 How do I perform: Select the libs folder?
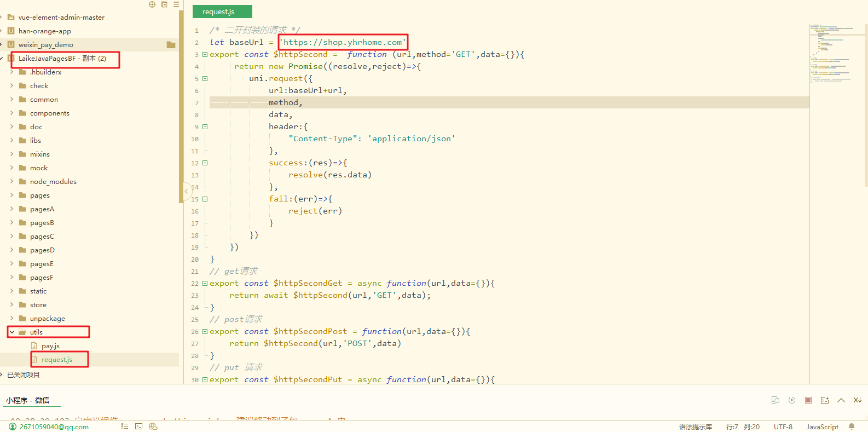click(36, 141)
